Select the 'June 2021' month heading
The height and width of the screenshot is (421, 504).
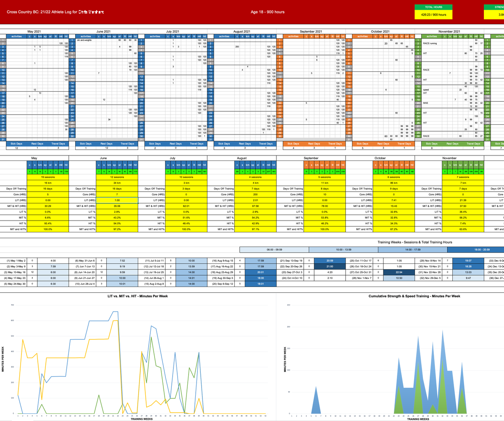pyautogui.click(x=103, y=32)
